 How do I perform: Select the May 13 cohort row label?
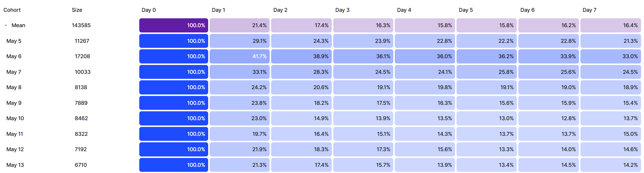click(x=15, y=165)
